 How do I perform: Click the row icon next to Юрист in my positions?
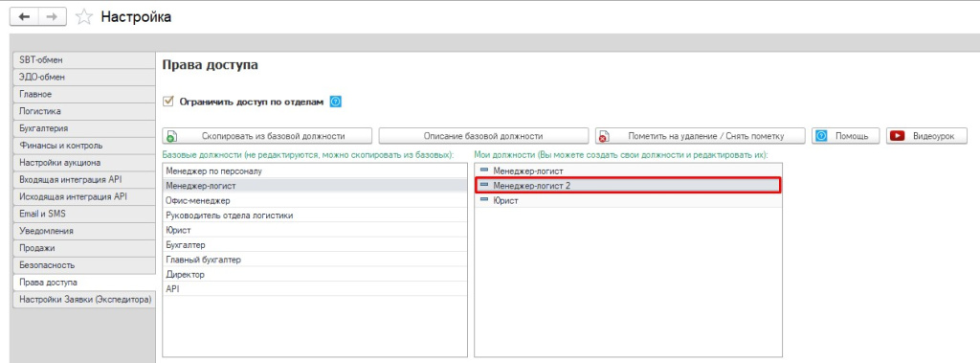point(484,200)
